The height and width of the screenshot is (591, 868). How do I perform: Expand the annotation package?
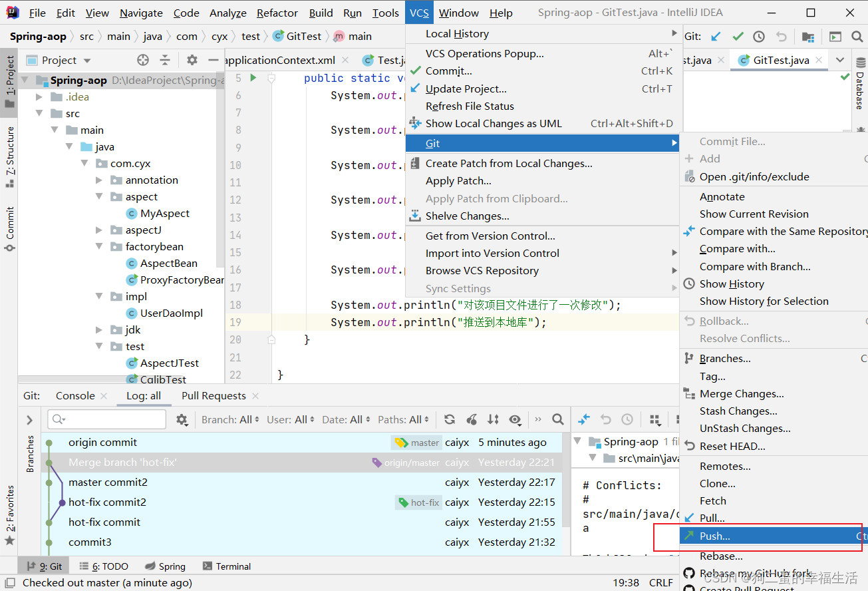[99, 180]
